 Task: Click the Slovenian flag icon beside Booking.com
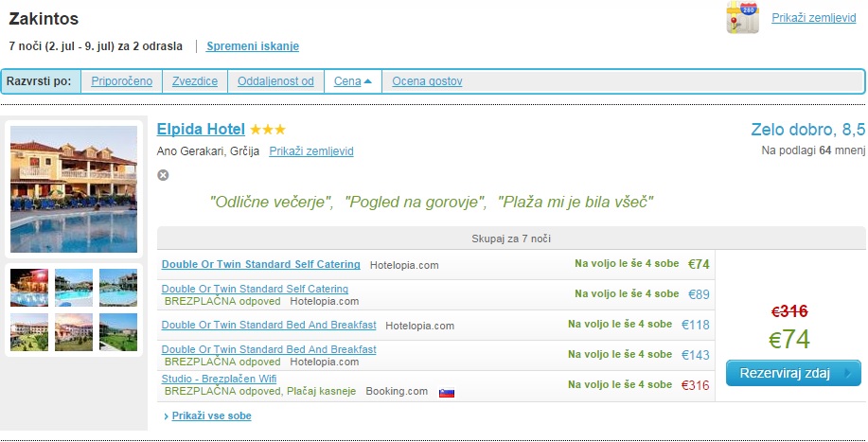pos(447,392)
